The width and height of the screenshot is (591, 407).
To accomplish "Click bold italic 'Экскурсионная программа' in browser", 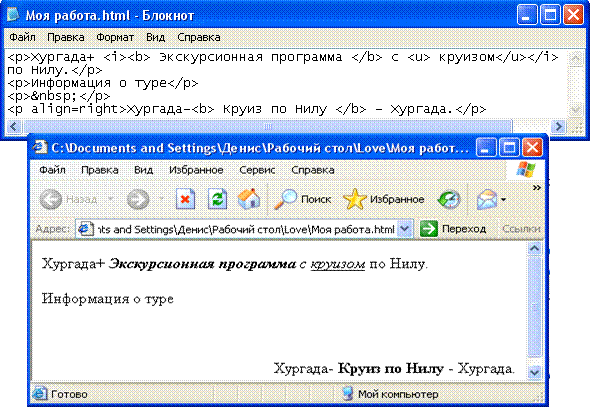I will click(202, 264).
